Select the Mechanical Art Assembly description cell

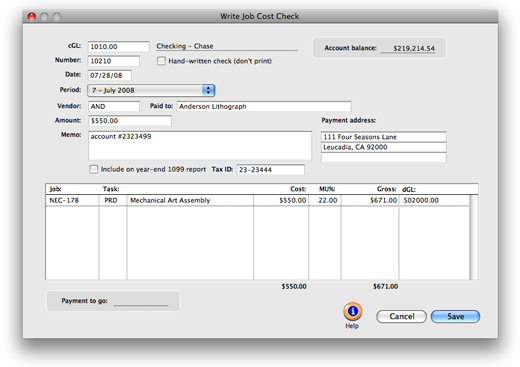pos(190,200)
